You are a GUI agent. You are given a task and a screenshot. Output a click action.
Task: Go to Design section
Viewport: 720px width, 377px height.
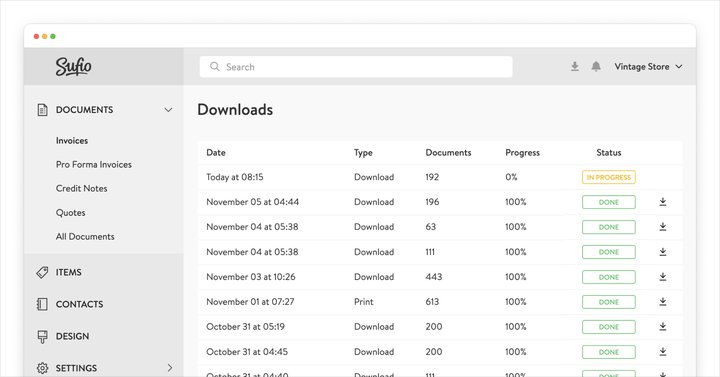click(72, 336)
